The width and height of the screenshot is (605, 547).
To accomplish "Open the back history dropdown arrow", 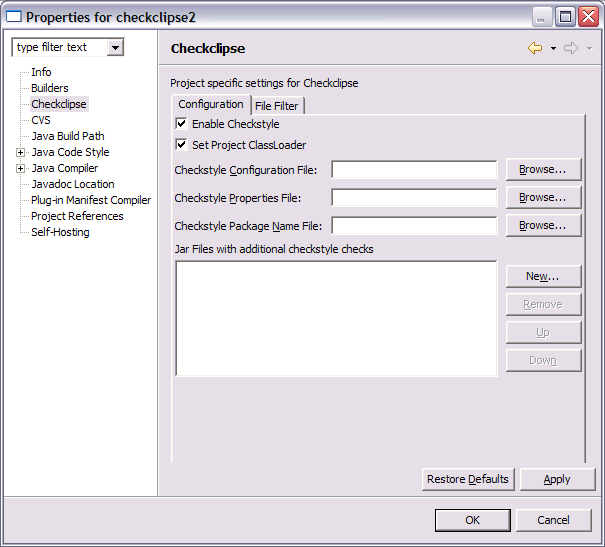I will pos(553,49).
